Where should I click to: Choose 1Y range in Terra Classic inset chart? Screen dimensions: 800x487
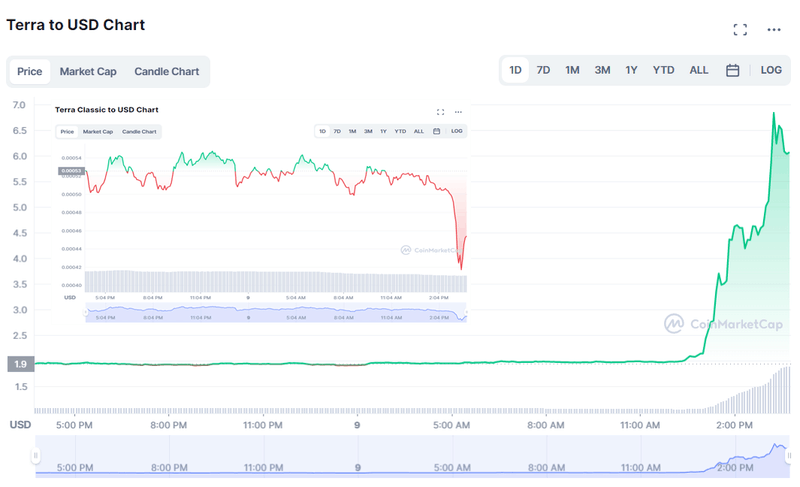(x=383, y=131)
